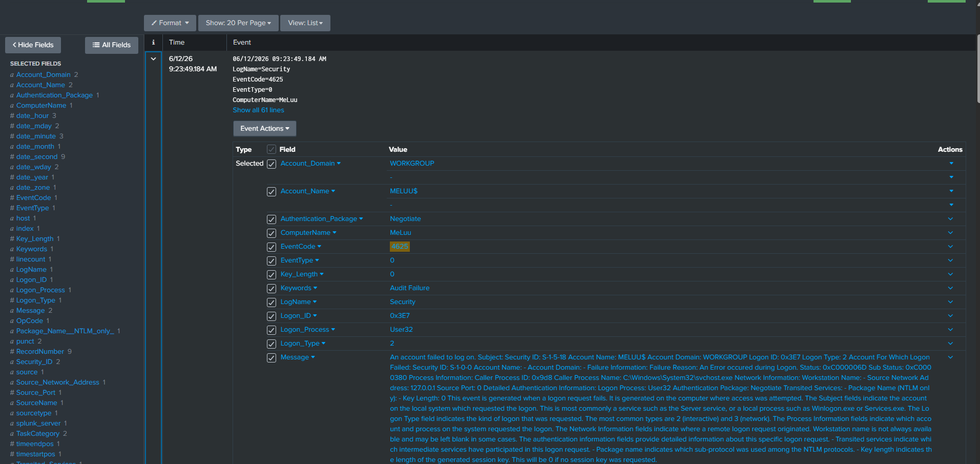Collapse the event row chevron
Image resolution: width=980 pixels, height=464 pixels.
[x=153, y=59]
